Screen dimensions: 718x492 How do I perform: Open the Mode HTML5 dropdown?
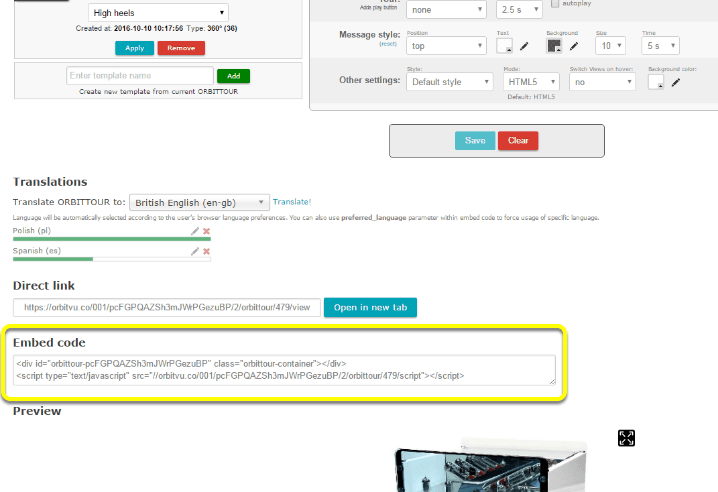coord(531,82)
